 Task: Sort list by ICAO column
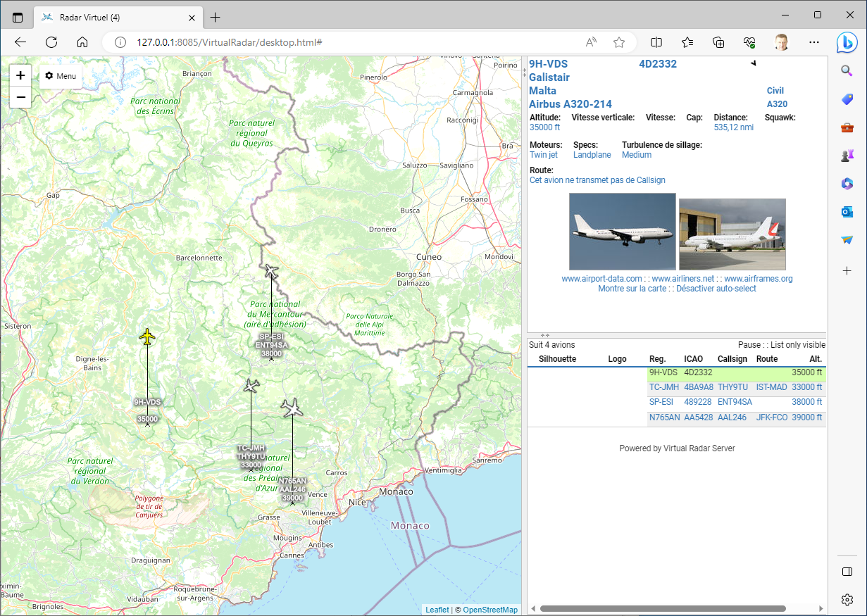(x=694, y=359)
